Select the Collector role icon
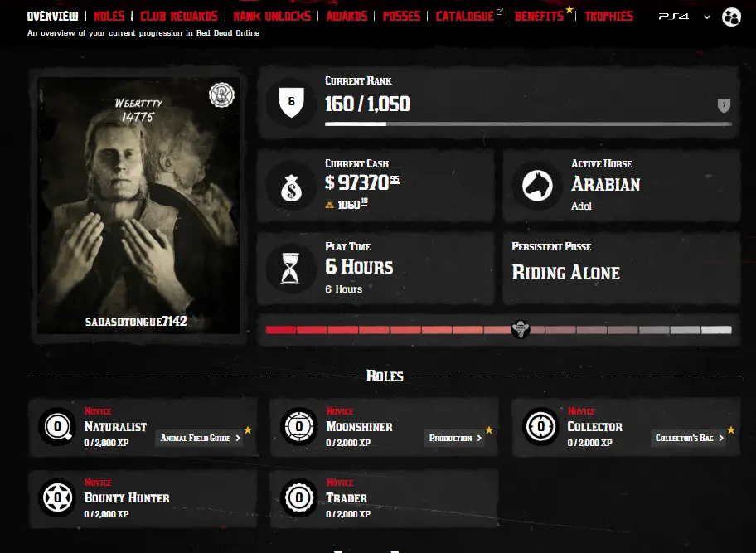This screenshot has width=756, height=553. coord(541,427)
